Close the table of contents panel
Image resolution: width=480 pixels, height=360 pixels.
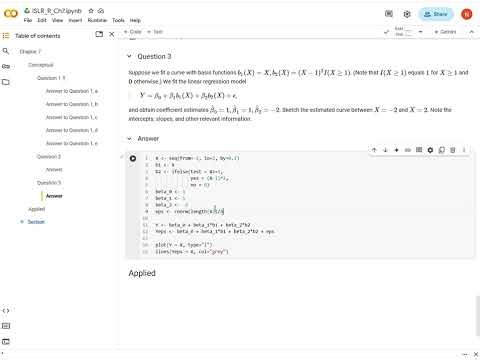112,34
